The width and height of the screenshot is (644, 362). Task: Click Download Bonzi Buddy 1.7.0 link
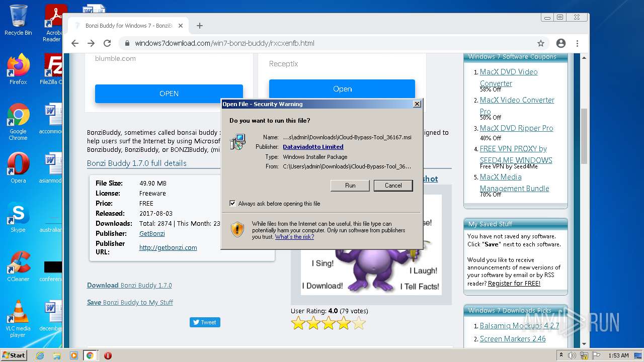129,285
